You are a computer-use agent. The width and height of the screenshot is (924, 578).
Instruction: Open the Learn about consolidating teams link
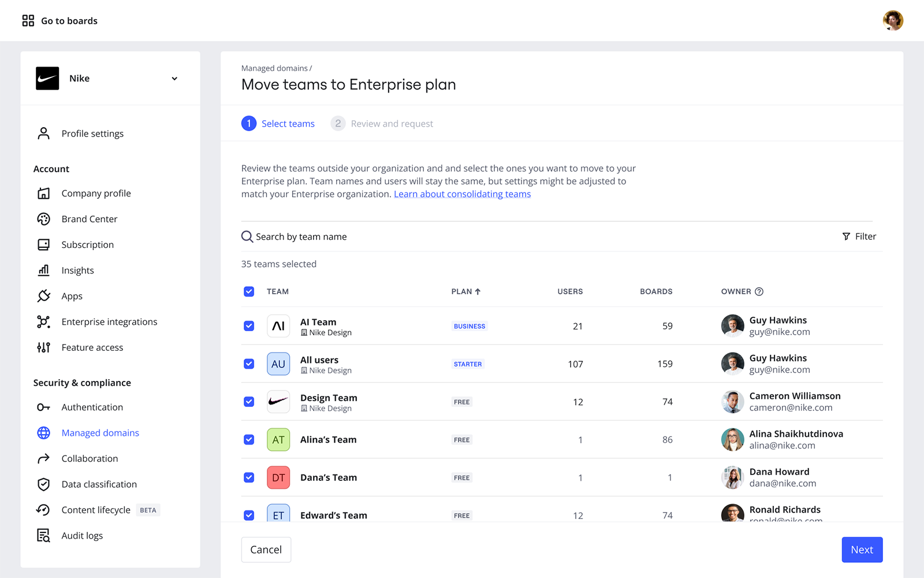(x=462, y=194)
